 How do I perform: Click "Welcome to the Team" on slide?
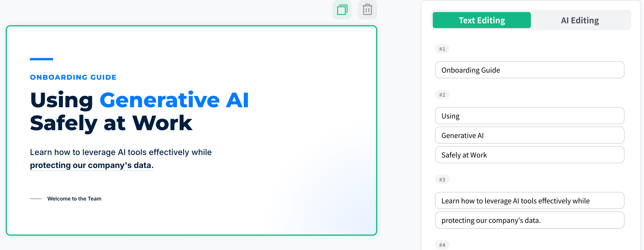[x=74, y=199]
